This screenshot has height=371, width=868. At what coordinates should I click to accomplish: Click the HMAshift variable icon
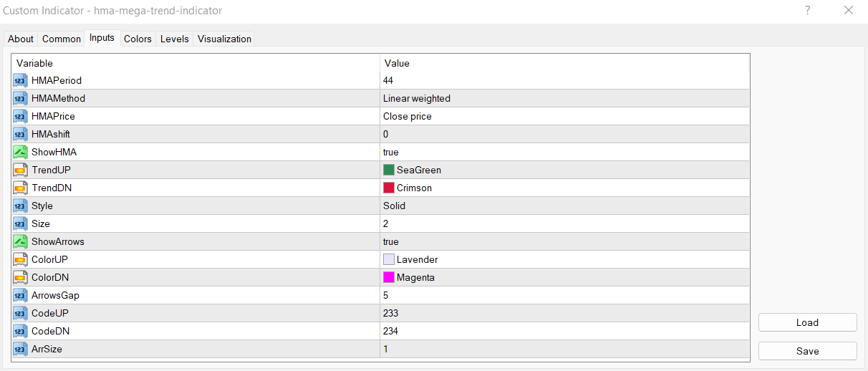pyautogui.click(x=20, y=134)
